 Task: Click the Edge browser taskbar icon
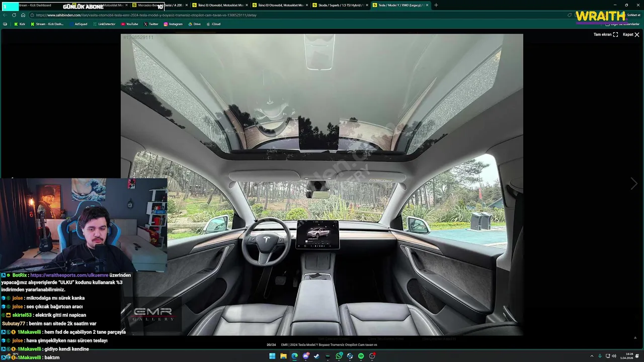click(294, 356)
